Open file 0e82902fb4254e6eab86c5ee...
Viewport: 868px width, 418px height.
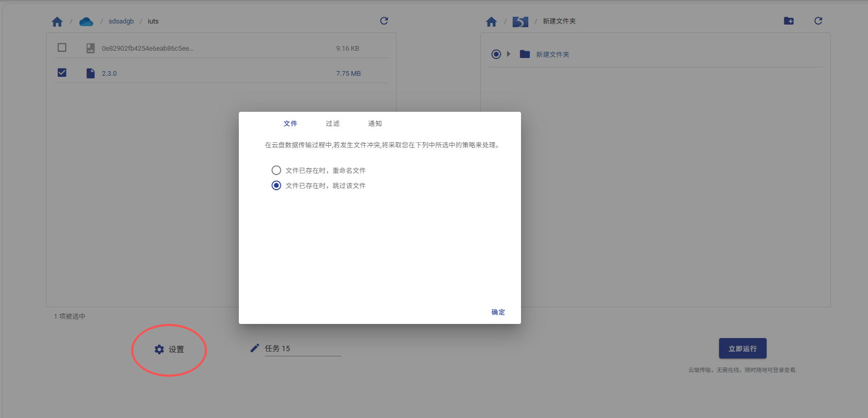(x=147, y=49)
